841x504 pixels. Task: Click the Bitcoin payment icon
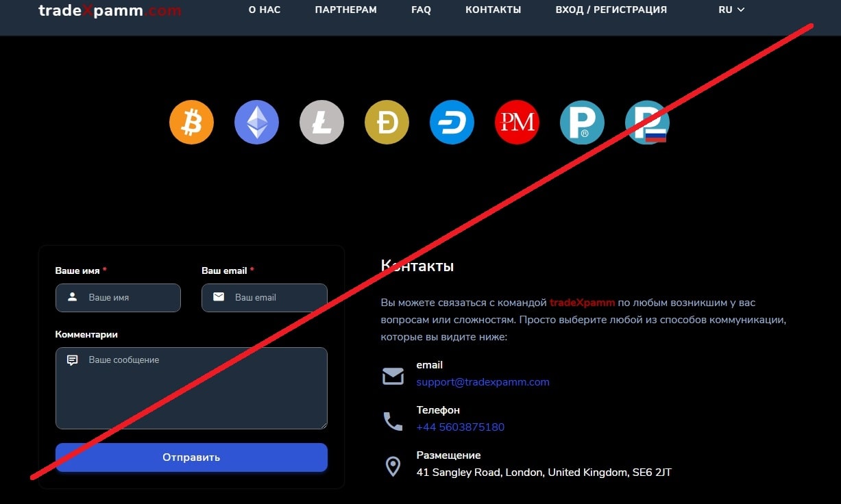click(191, 123)
